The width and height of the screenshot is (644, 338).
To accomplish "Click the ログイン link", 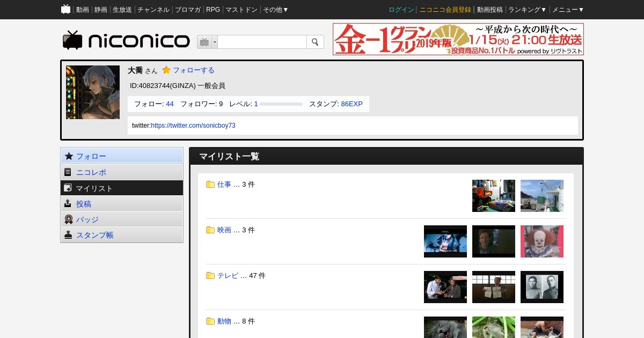I will coord(401,10).
